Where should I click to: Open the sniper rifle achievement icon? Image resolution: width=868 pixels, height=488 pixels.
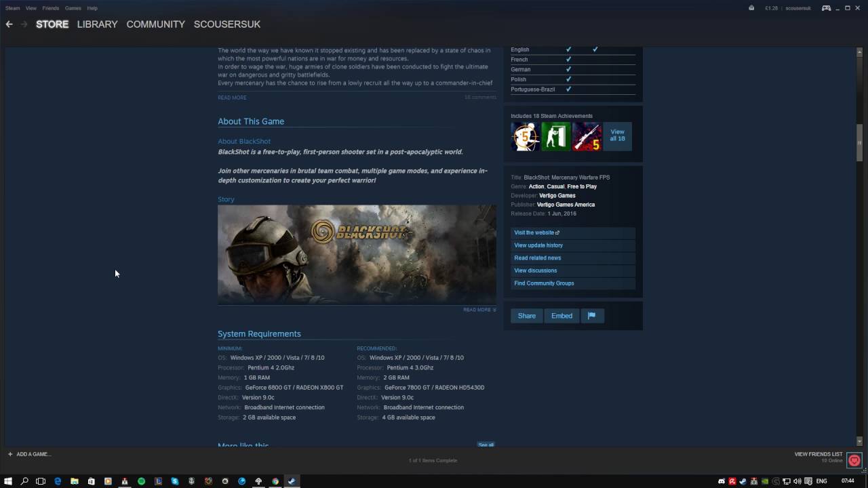(x=587, y=138)
